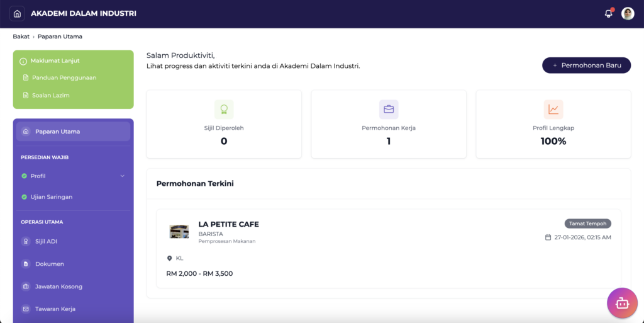Open the notifications bell

tap(608, 13)
